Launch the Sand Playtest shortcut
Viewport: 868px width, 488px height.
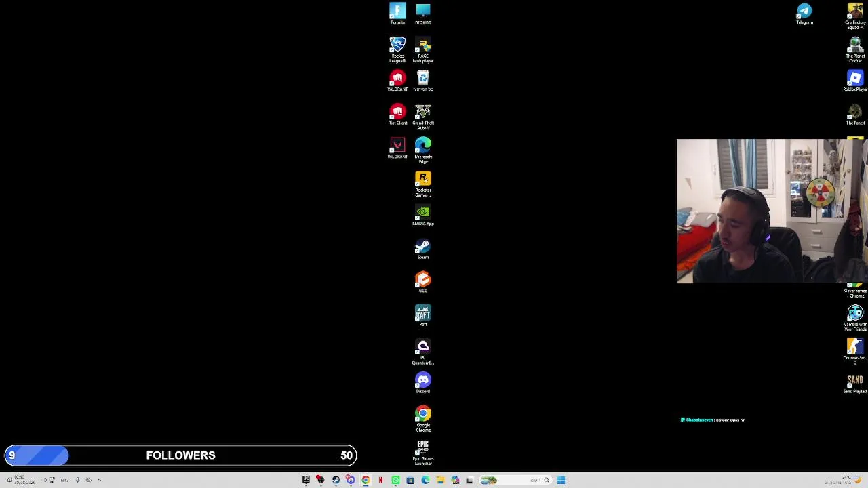pos(855,383)
